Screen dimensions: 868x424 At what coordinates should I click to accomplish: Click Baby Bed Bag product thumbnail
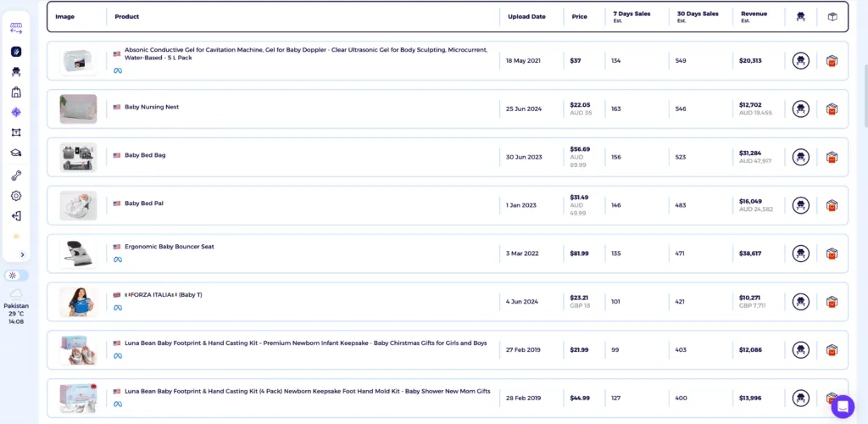click(78, 157)
